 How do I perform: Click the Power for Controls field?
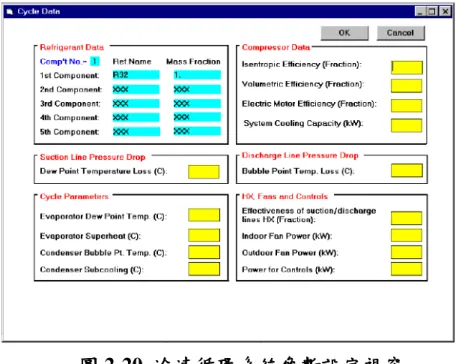[407, 269]
